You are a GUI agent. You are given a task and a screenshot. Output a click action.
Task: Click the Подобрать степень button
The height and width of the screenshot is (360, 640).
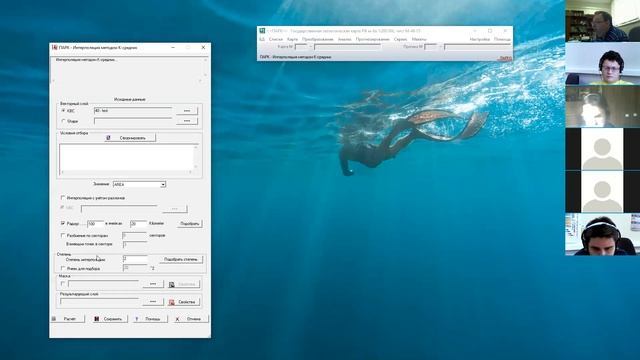point(180,259)
